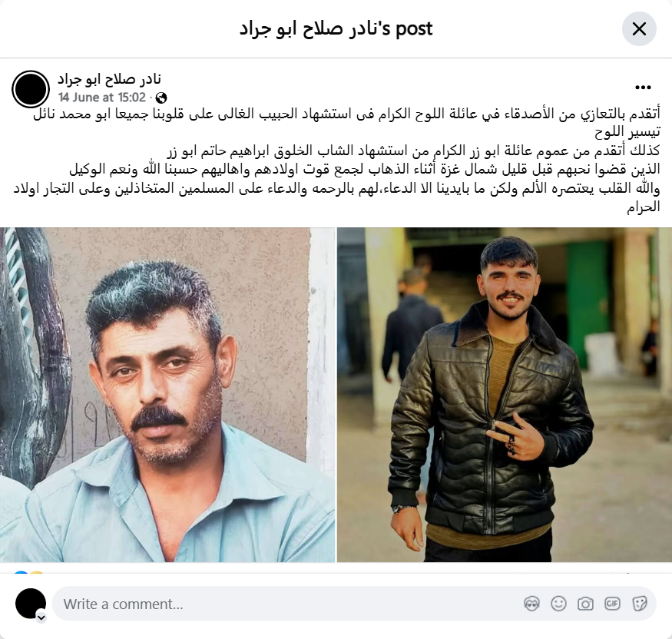Open the right photo of man in leather jacket
This screenshot has width=672, height=639.
pos(505,395)
